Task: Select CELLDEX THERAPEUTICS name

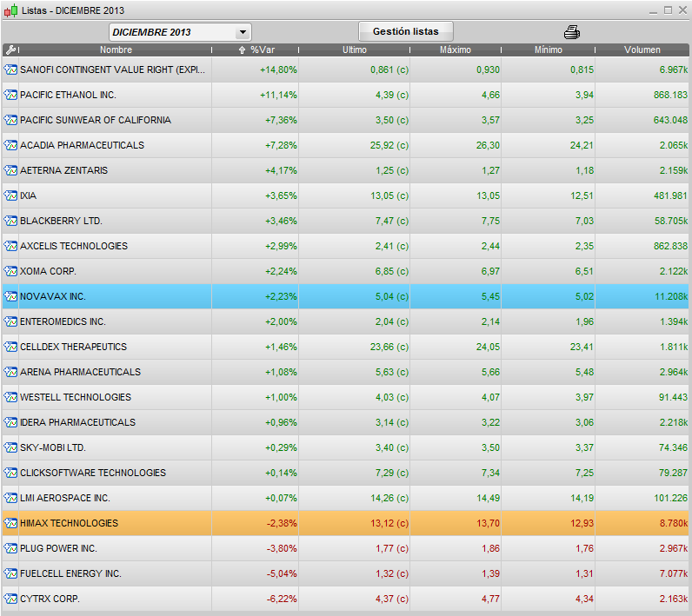Action: 73,347
